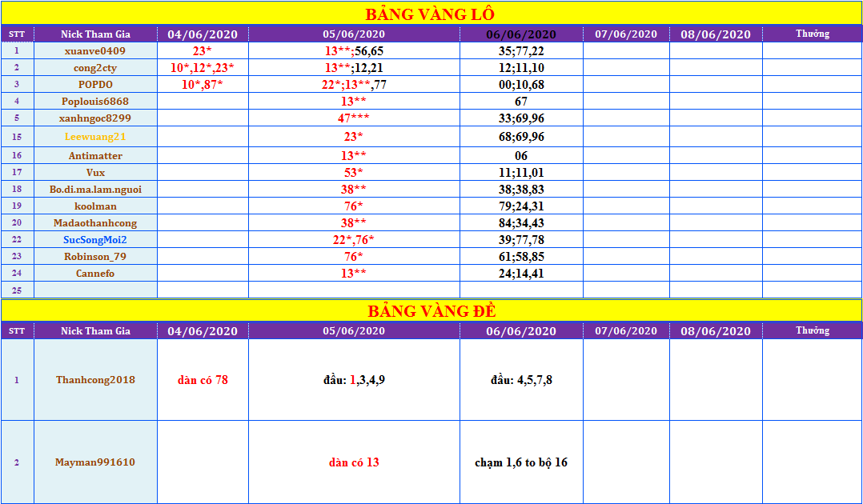This screenshot has width=863, height=504.
Task: Select the cell '35;77,22'
Action: [x=521, y=51]
